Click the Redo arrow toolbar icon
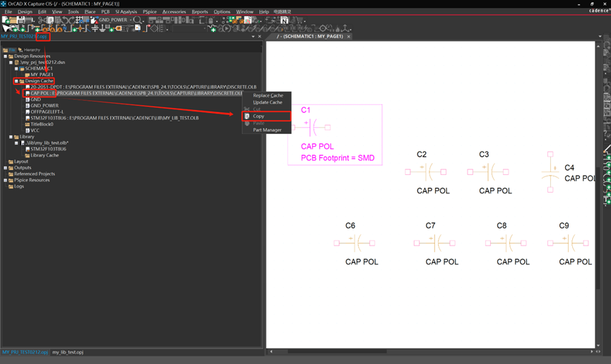 (72, 20)
